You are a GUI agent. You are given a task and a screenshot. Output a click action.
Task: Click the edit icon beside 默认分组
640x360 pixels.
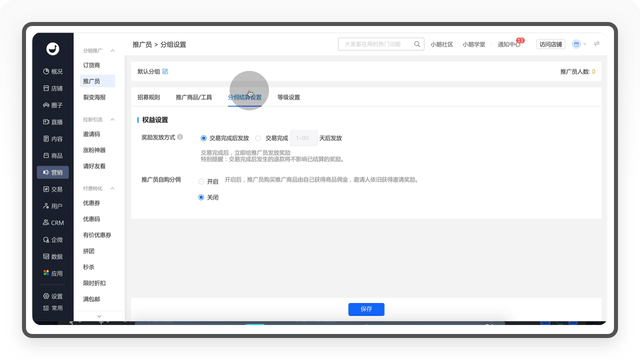pyautogui.click(x=165, y=71)
